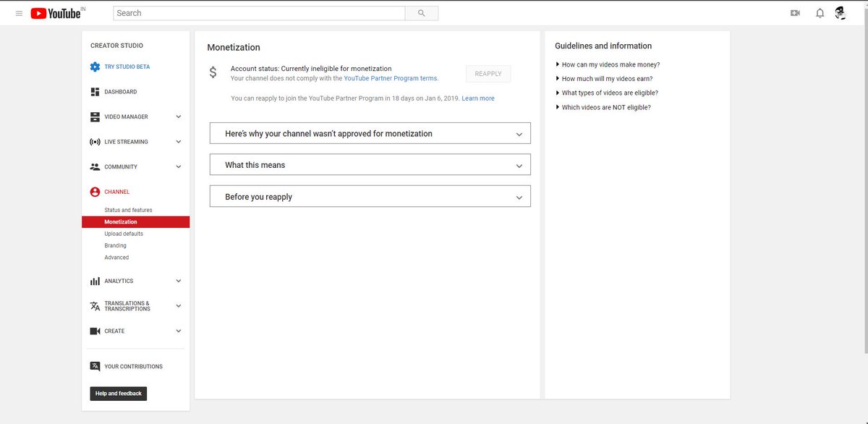This screenshot has height=424, width=868.
Task: Open the Advanced channel settings
Action: pos(116,258)
